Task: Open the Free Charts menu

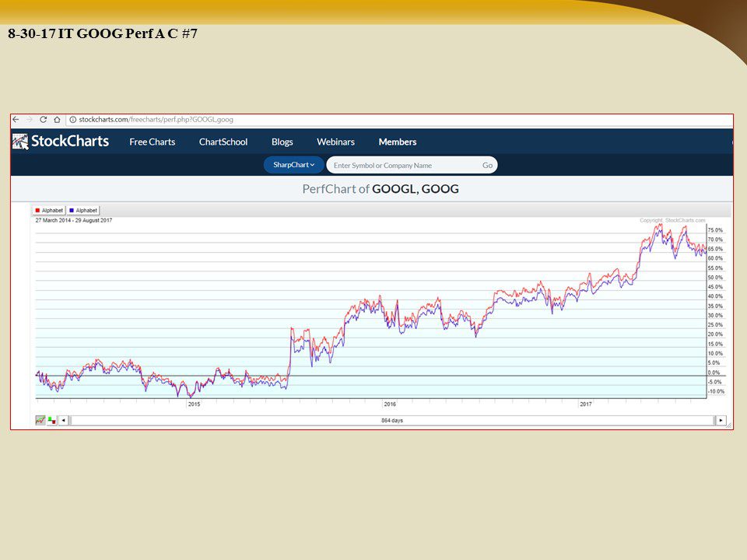Action: point(152,142)
